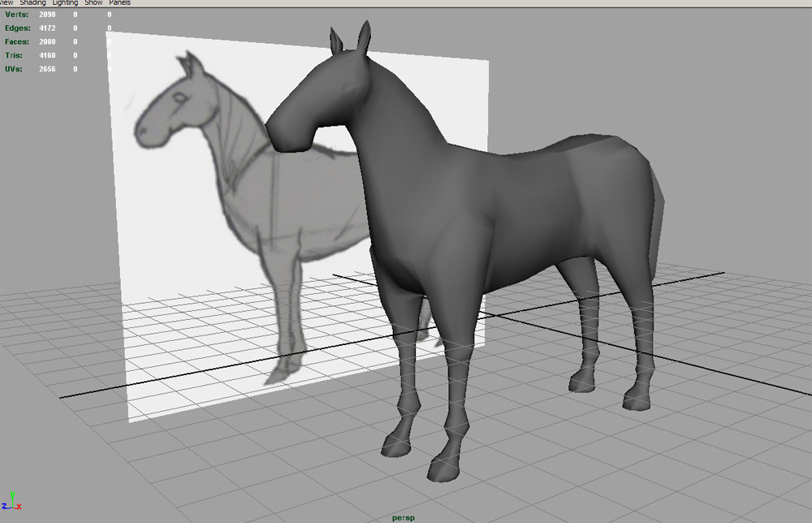Click the UVs count '2656'
This screenshot has height=523, width=812.
(47, 68)
